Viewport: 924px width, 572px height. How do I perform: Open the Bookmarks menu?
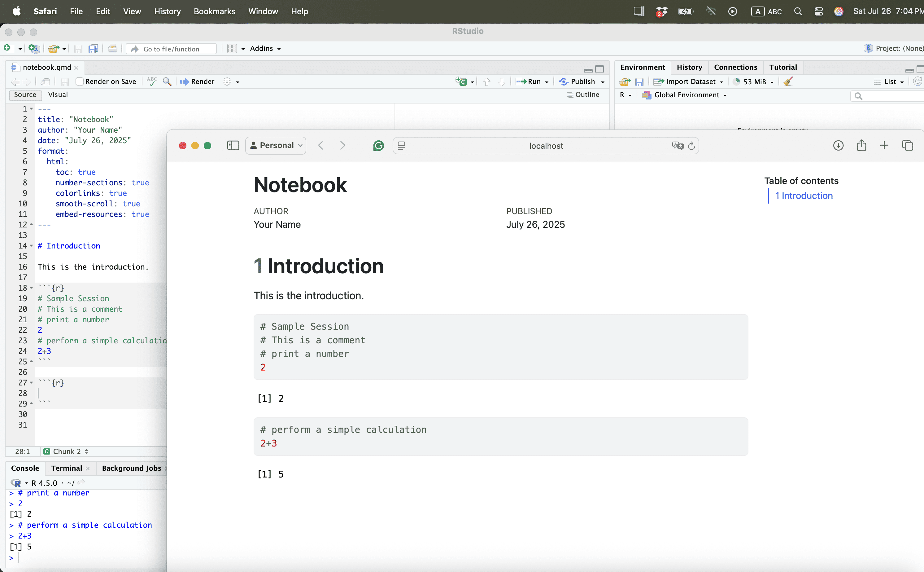pyautogui.click(x=214, y=11)
